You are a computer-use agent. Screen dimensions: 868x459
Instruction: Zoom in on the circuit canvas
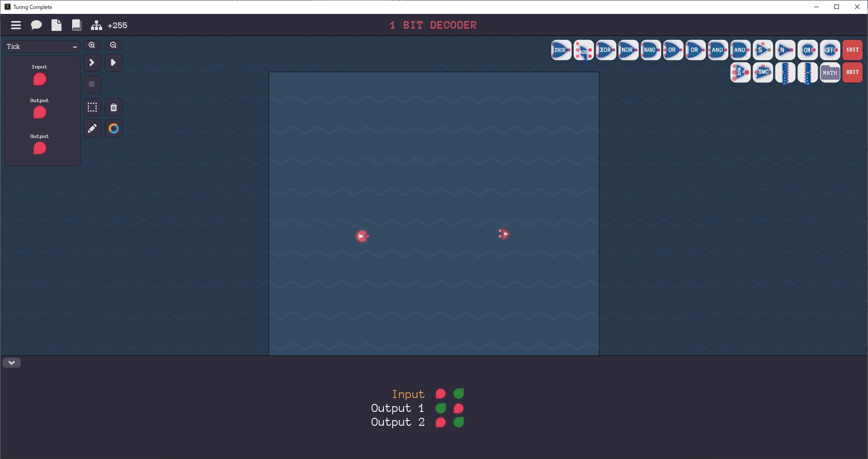pos(92,45)
